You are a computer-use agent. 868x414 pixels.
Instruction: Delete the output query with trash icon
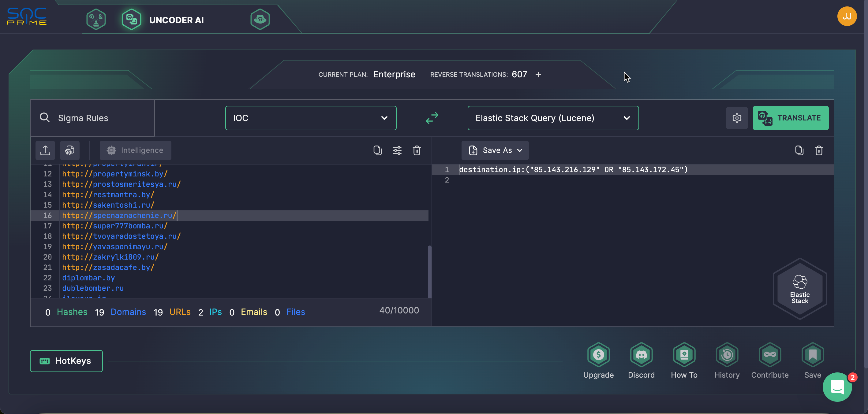click(819, 150)
